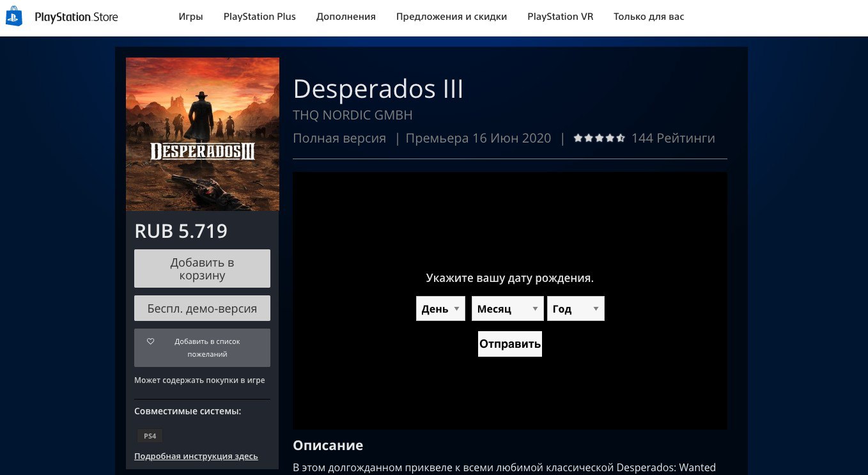Open the Игры menu
Image resolution: width=868 pixels, height=475 pixels.
[x=191, y=17]
